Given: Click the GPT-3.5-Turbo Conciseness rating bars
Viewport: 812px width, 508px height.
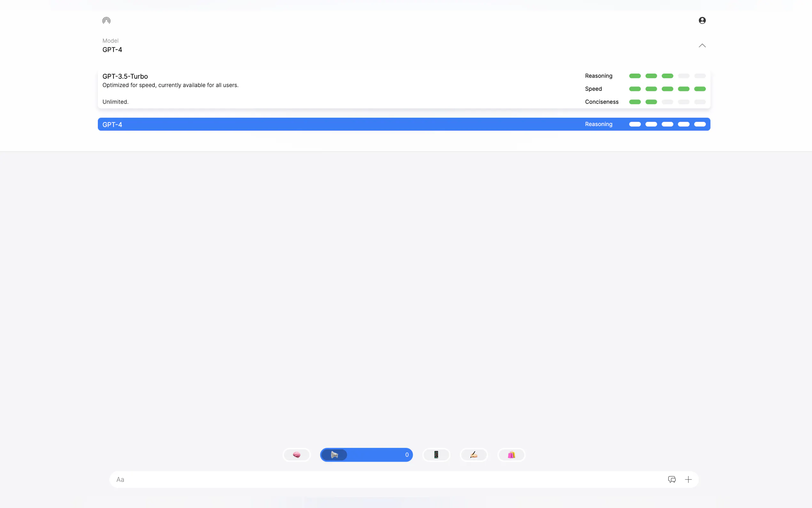Looking at the screenshot, I should click(x=667, y=102).
